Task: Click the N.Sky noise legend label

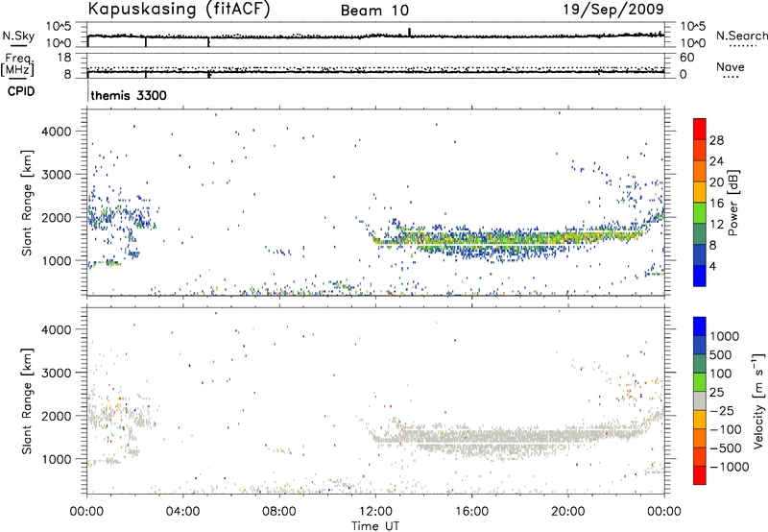Action: pos(19,36)
